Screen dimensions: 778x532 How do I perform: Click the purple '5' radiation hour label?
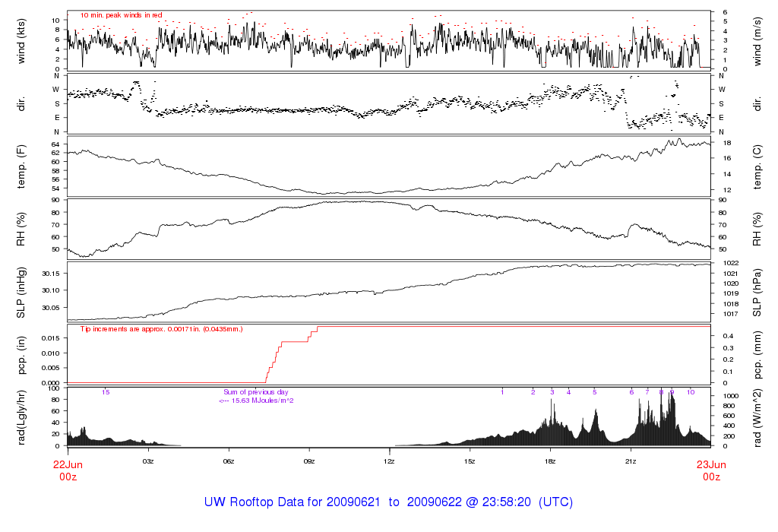point(594,392)
